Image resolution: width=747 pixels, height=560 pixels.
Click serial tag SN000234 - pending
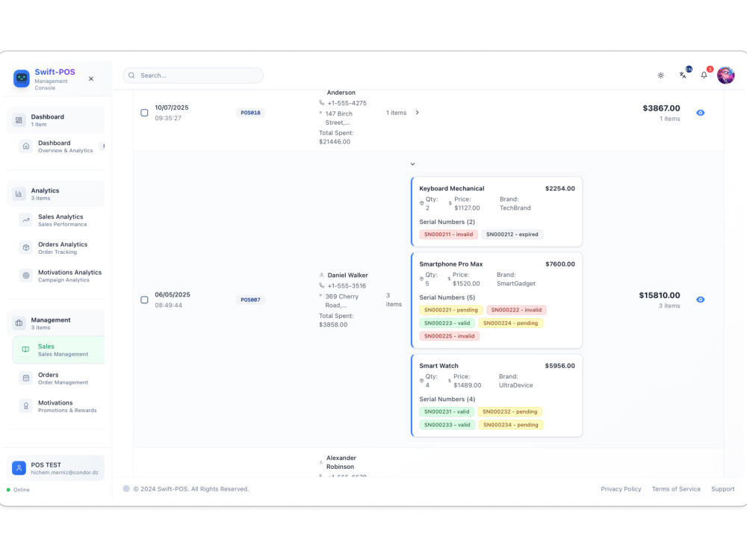pos(511,425)
